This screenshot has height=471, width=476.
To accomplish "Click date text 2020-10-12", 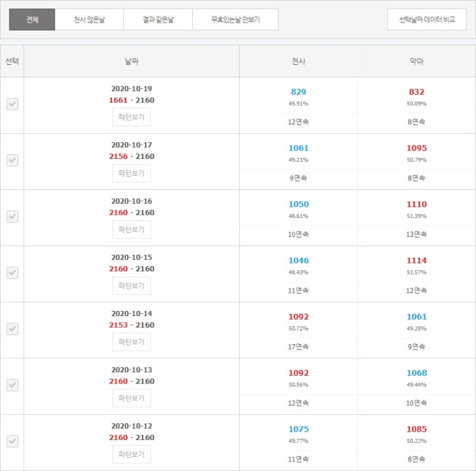I will click(x=131, y=426).
